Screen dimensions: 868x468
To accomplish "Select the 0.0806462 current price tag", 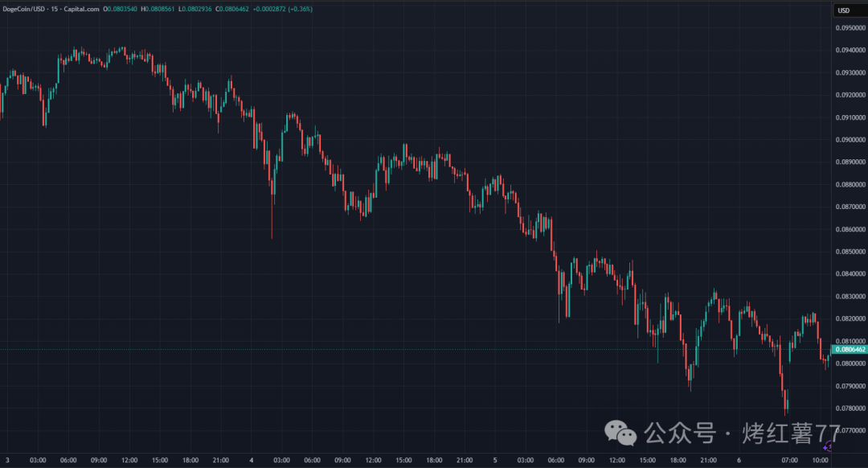I will click(850, 350).
